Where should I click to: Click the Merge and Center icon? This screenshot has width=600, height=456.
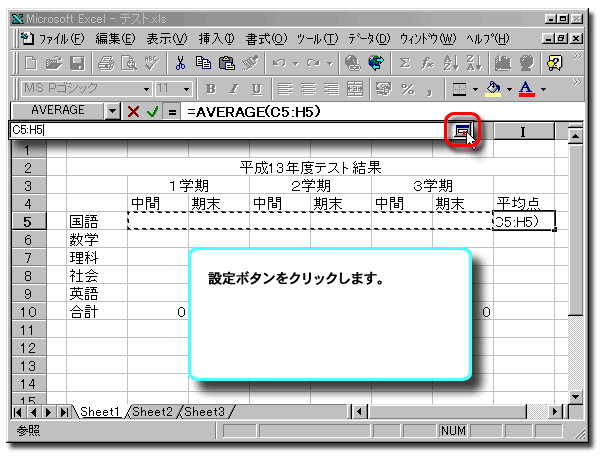point(355,89)
